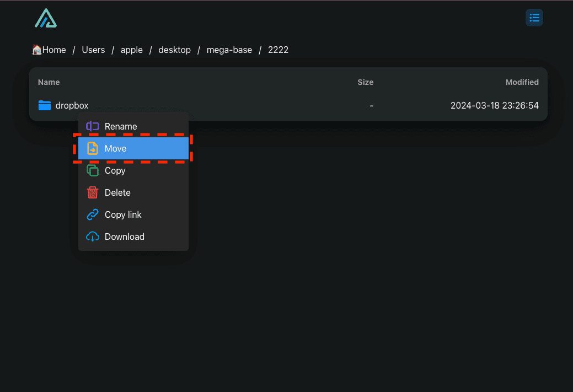Image resolution: width=573 pixels, height=392 pixels.
Task: Click the dash size value of dropbox
Action: pos(371,105)
